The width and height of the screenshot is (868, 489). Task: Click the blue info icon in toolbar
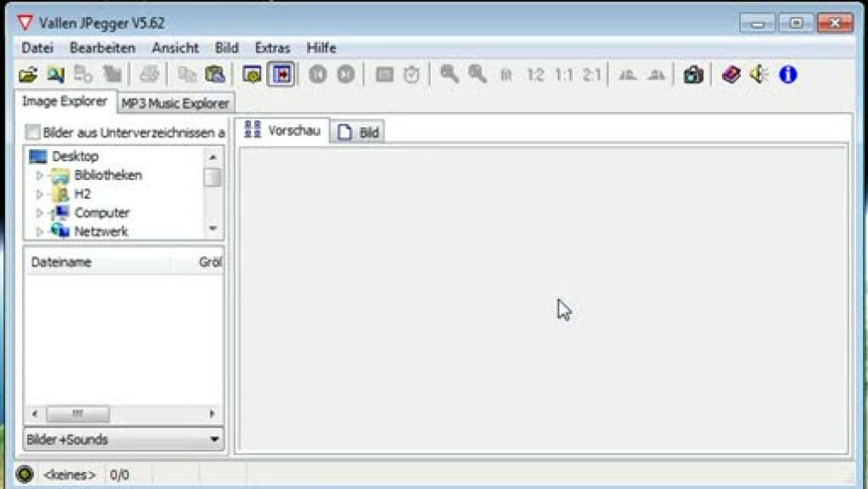point(788,75)
